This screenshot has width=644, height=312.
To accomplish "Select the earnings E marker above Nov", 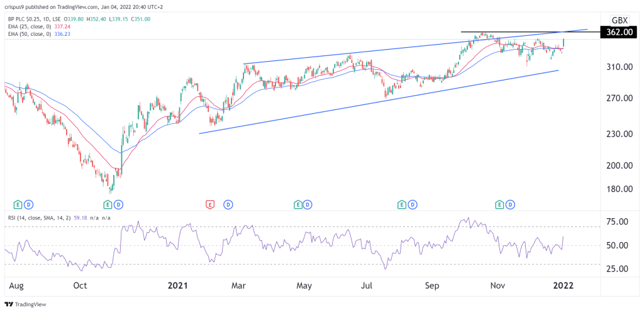I will [x=500, y=204].
